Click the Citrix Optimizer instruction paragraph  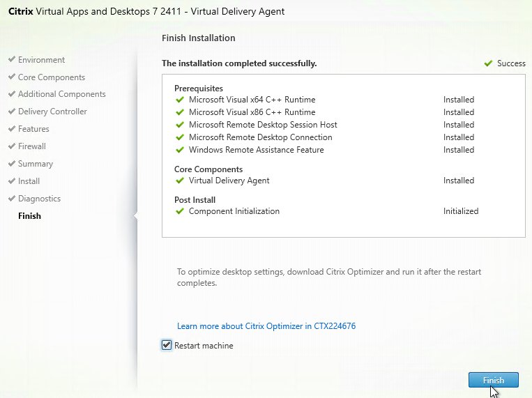[329, 277]
